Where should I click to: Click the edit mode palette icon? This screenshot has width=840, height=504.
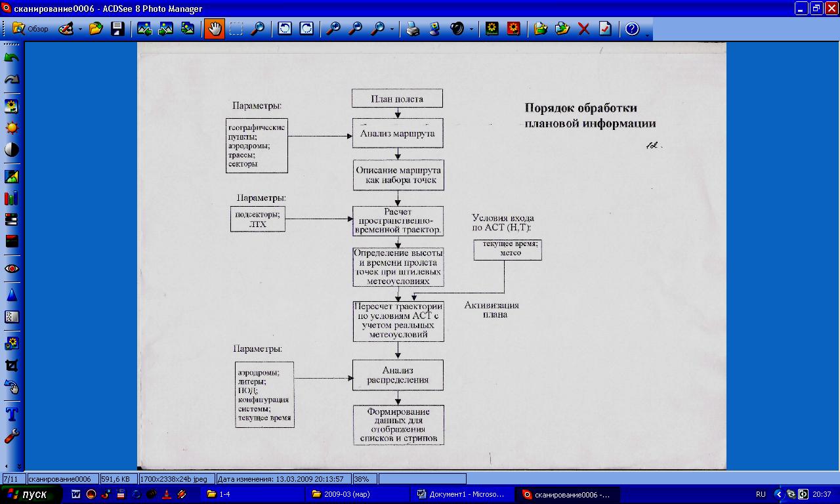(66, 29)
